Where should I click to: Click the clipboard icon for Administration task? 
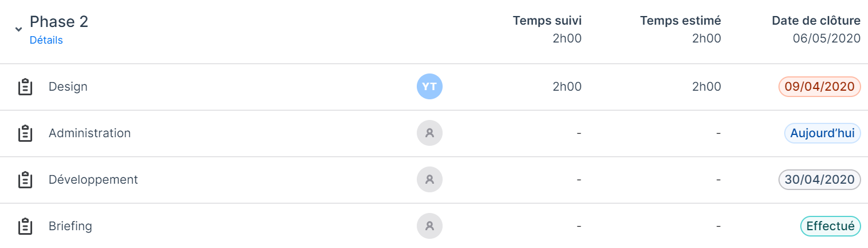pos(25,134)
